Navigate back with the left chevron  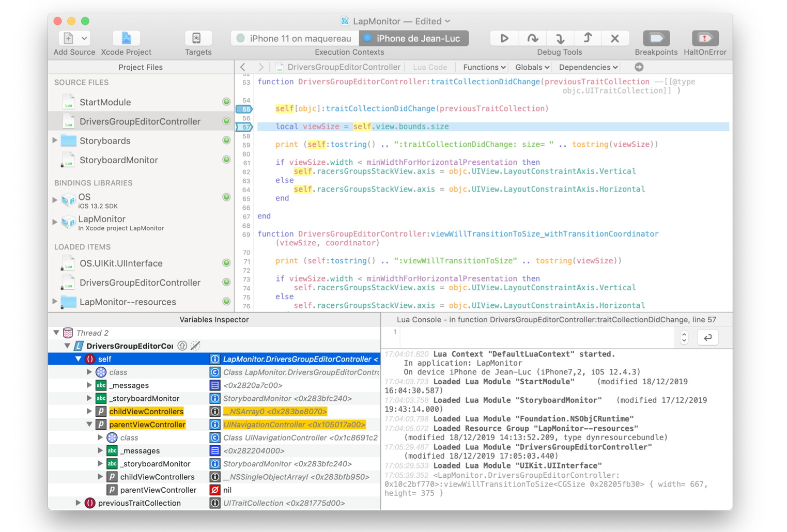[x=243, y=67]
